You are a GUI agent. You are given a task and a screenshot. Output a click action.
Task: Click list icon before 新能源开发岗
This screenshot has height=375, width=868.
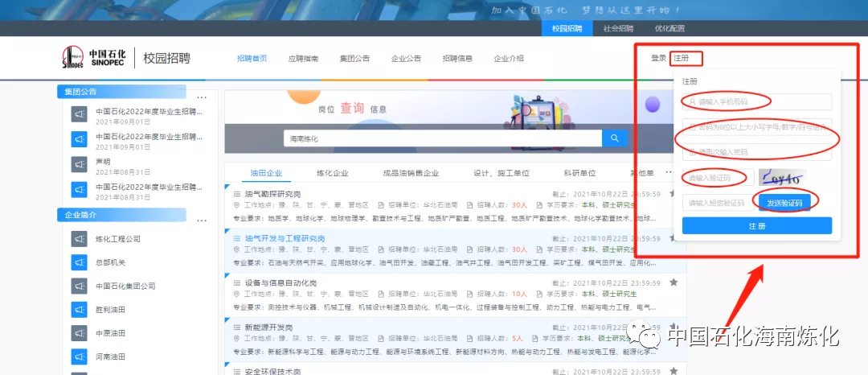click(x=237, y=328)
